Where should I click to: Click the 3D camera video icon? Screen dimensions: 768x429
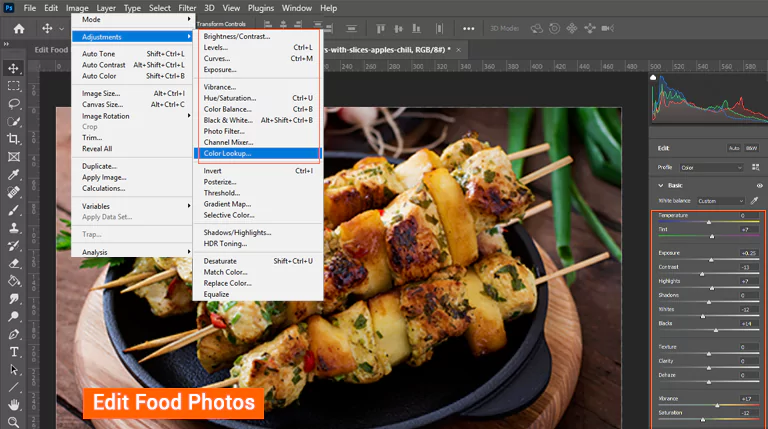click(608, 28)
